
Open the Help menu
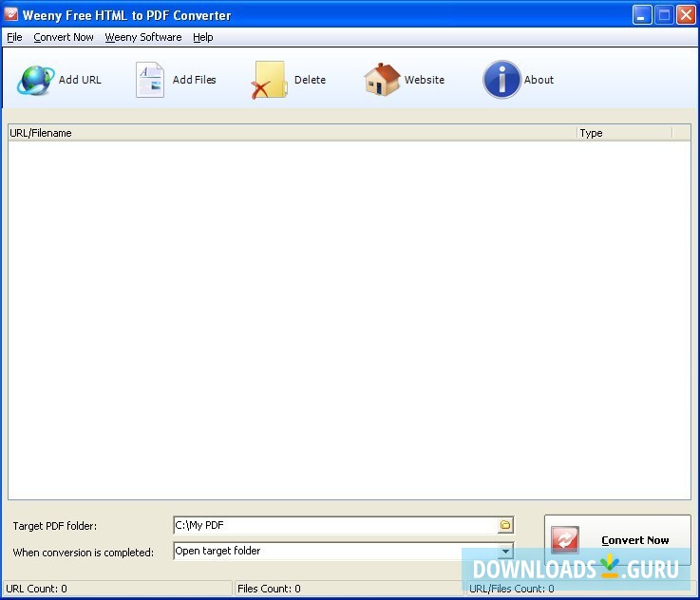(x=202, y=37)
